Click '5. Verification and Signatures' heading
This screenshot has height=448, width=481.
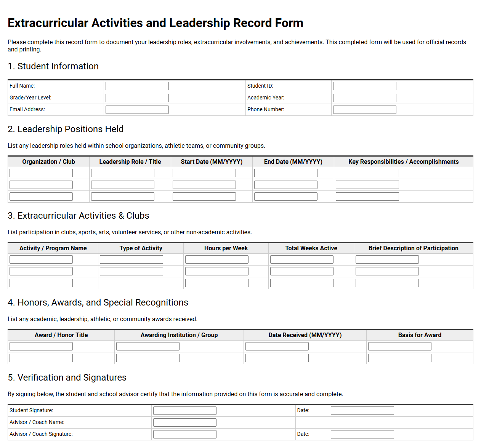coord(67,378)
